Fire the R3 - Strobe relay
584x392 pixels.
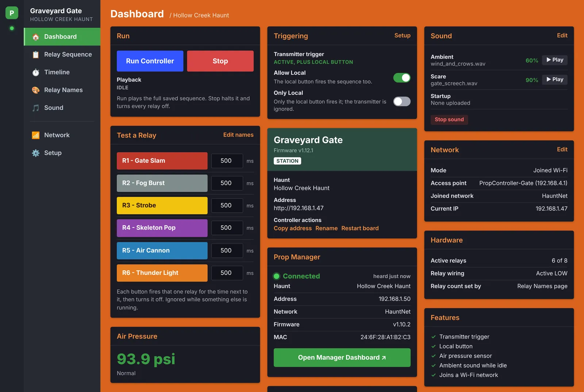coord(162,206)
